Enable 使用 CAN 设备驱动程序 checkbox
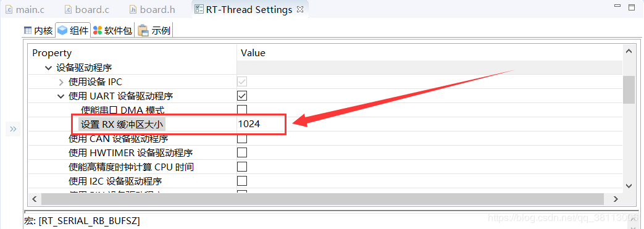 pyautogui.click(x=242, y=139)
